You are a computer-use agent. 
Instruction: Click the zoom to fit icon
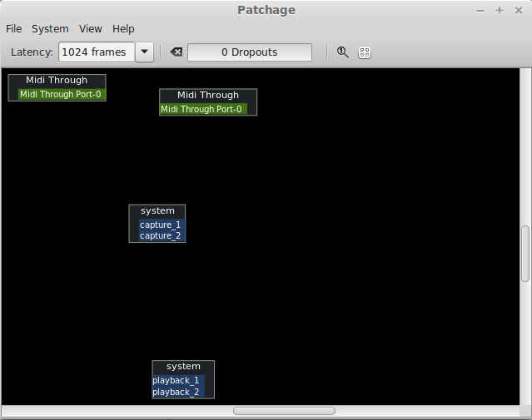coord(365,52)
